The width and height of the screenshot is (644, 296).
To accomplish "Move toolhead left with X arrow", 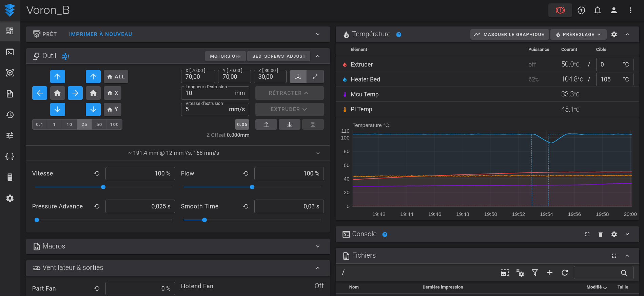I will point(40,93).
